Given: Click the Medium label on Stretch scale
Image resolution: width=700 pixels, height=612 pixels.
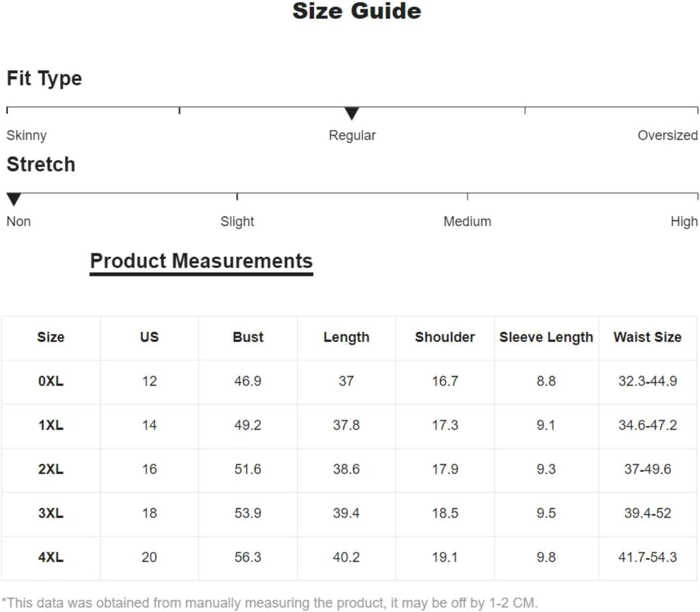Looking at the screenshot, I should pos(467,221).
